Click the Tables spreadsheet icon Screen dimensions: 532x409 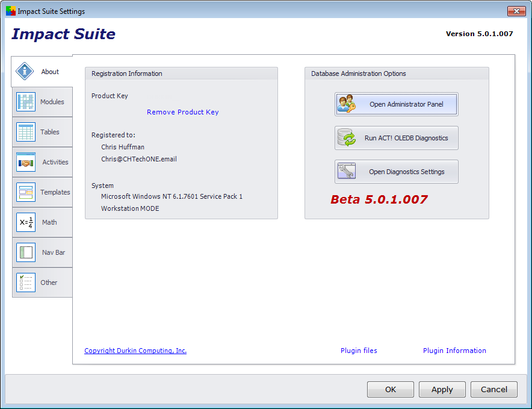[26, 132]
